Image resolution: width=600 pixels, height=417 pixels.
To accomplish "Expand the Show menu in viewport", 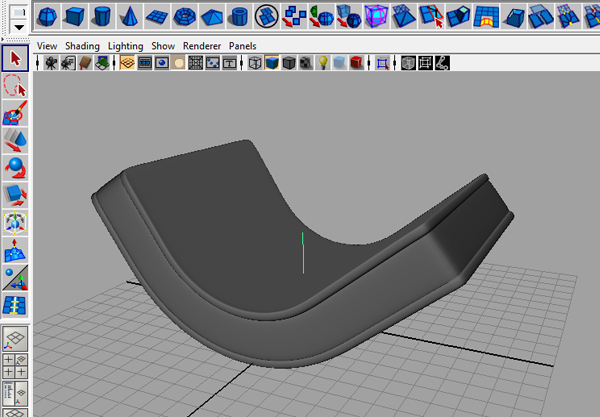I will click(x=163, y=46).
